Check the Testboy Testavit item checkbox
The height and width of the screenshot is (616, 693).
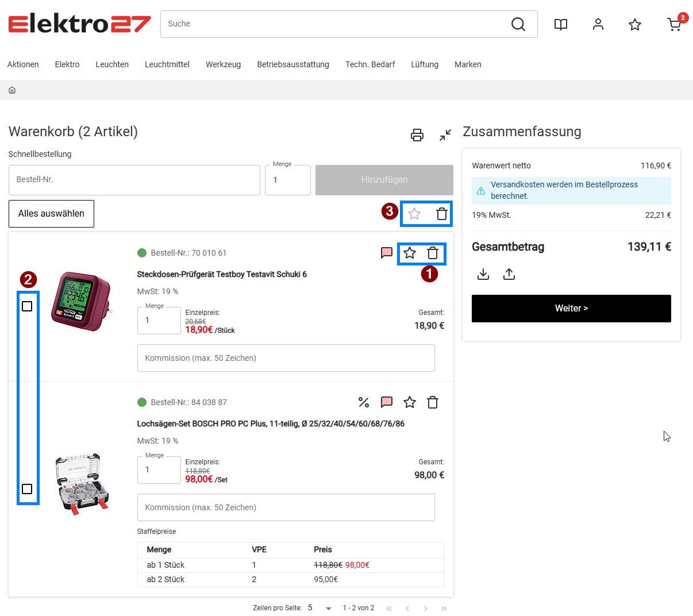[27, 306]
